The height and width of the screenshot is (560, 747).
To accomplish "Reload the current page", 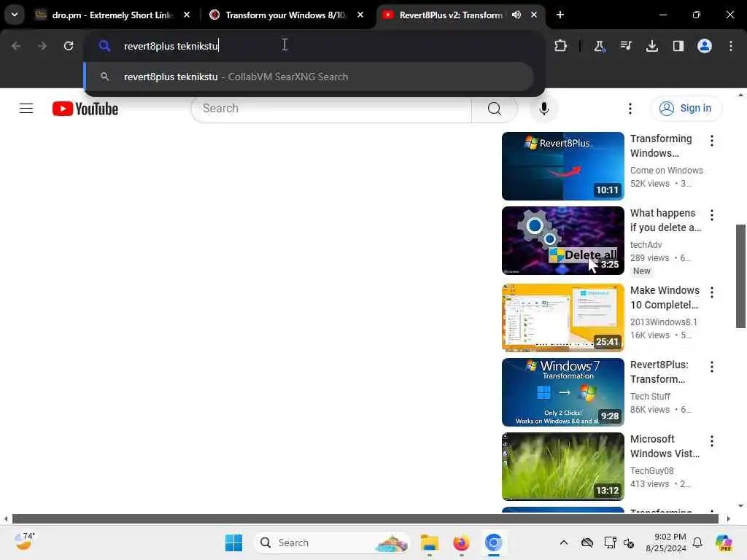I will coord(69,46).
